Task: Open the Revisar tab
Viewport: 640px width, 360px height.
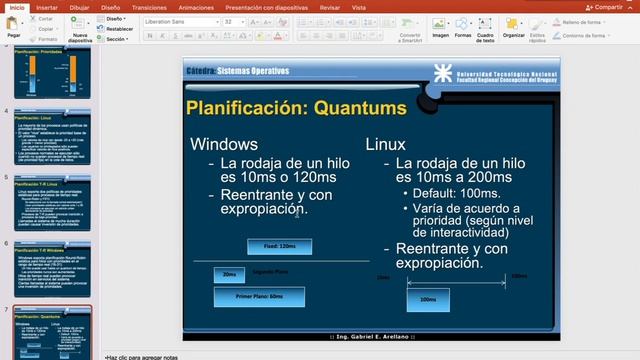Action: [x=330, y=8]
